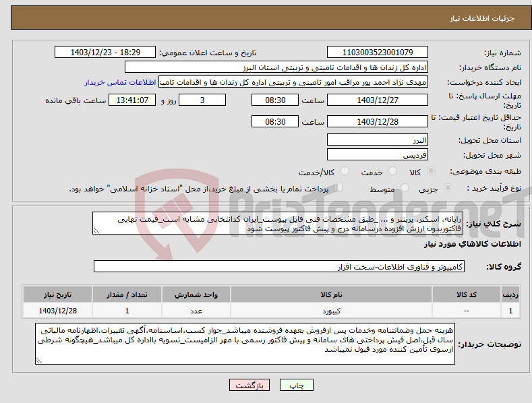Toggle the اسناد خزانه اسلامی payment checkbox
The image size is (532, 403).
point(338,187)
